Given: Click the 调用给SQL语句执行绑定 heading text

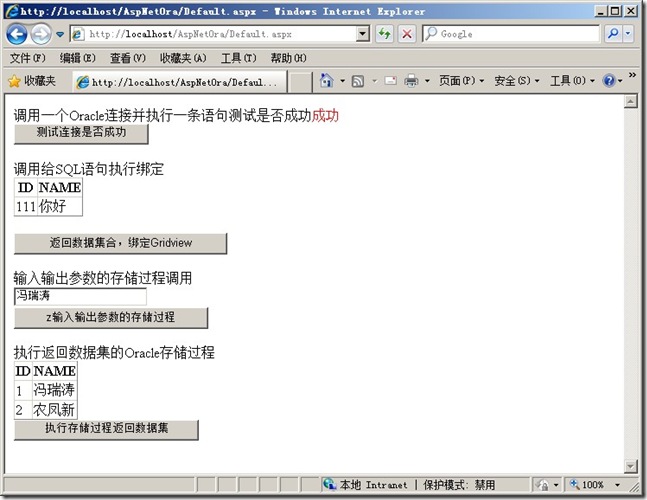Looking at the screenshot, I should click(x=89, y=169).
